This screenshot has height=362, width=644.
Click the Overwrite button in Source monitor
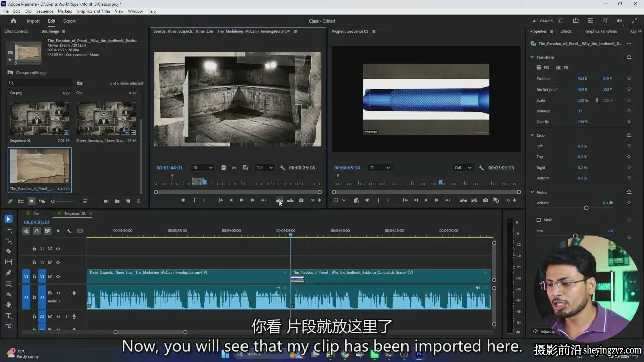(x=290, y=200)
